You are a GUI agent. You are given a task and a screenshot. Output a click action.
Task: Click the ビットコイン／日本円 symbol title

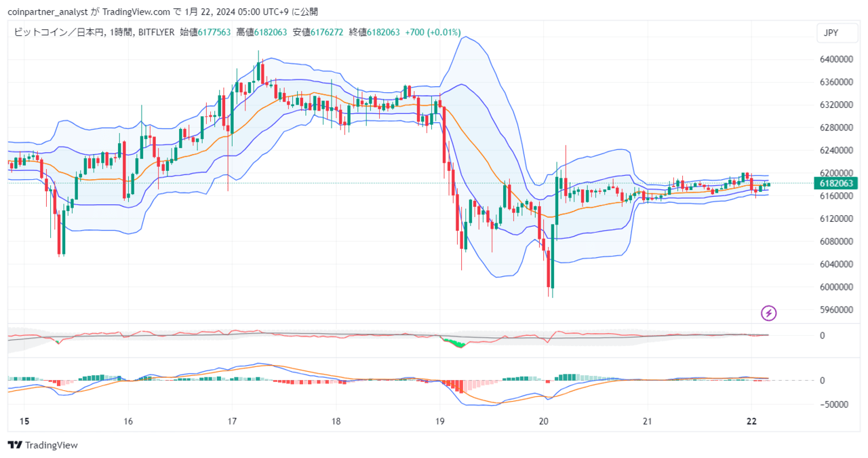point(58,32)
